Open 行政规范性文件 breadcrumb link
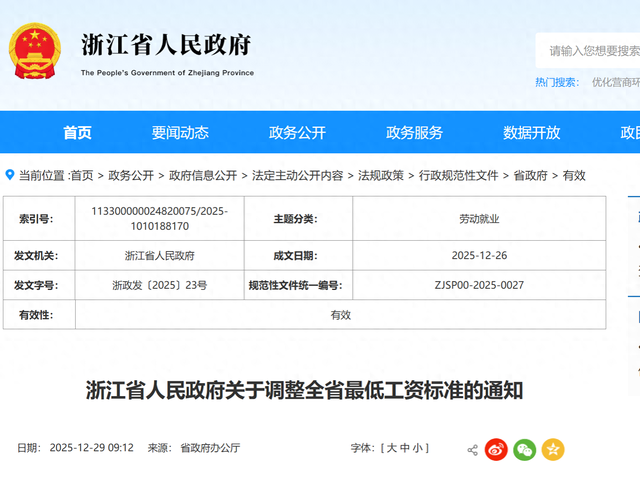The height and width of the screenshot is (483, 640). pos(458,176)
